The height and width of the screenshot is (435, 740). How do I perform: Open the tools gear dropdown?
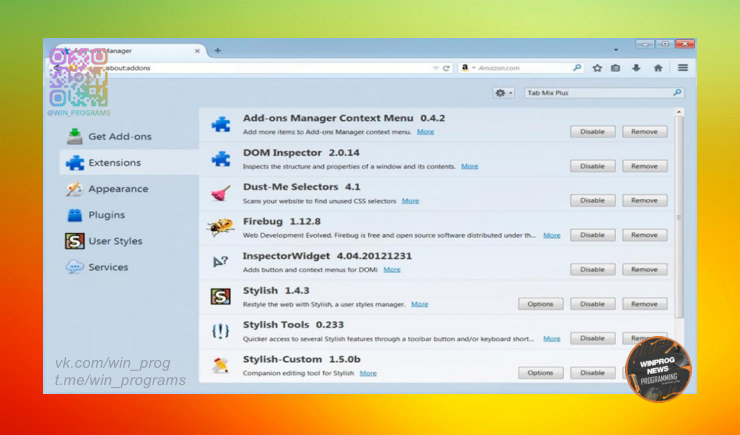[x=503, y=93]
